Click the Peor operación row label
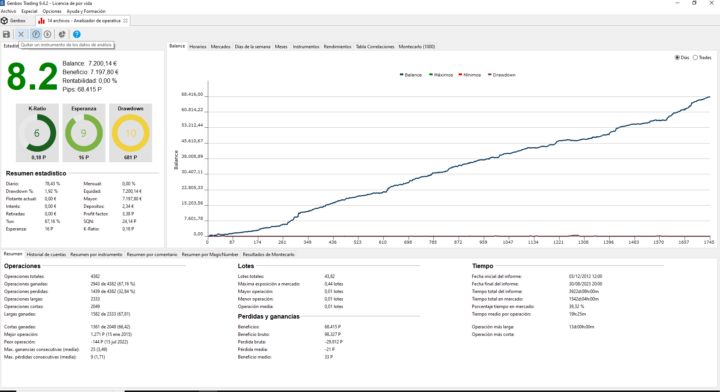 (x=19, y=342)
